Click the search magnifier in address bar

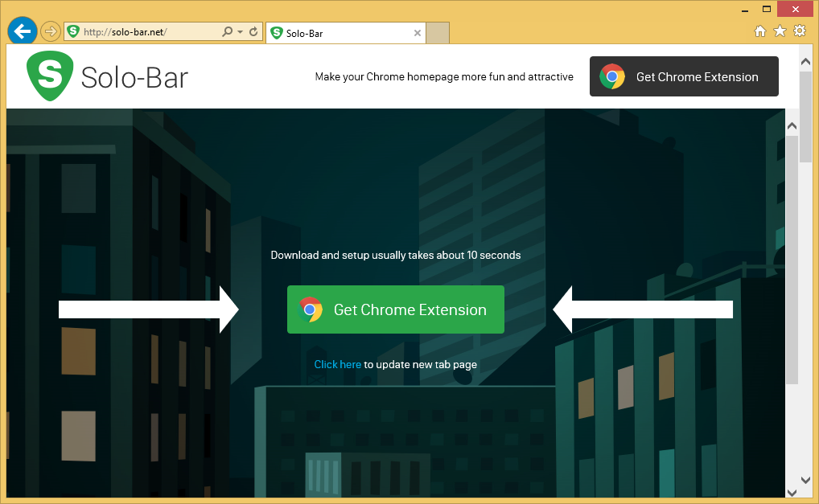coord(227,32)
